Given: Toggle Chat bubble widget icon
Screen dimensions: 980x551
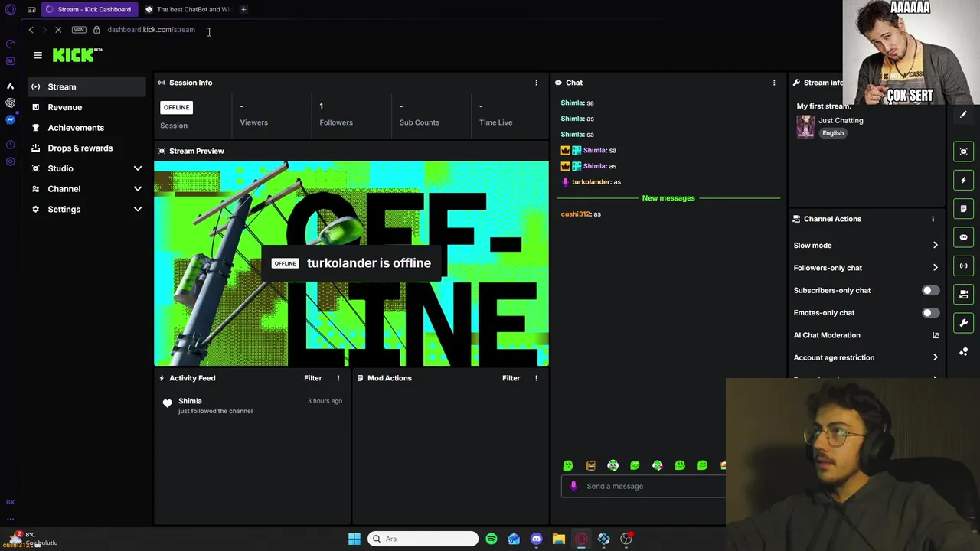Looking at the screenshot, I should (964, 237).
